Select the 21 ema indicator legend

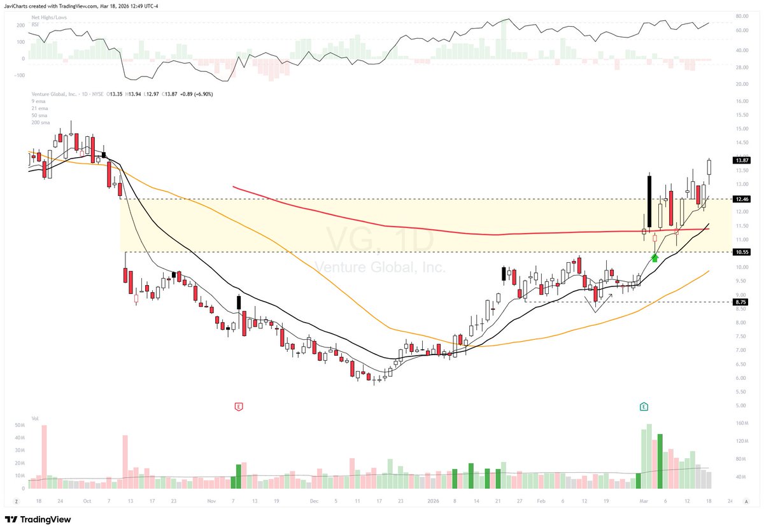click(39, 109)
